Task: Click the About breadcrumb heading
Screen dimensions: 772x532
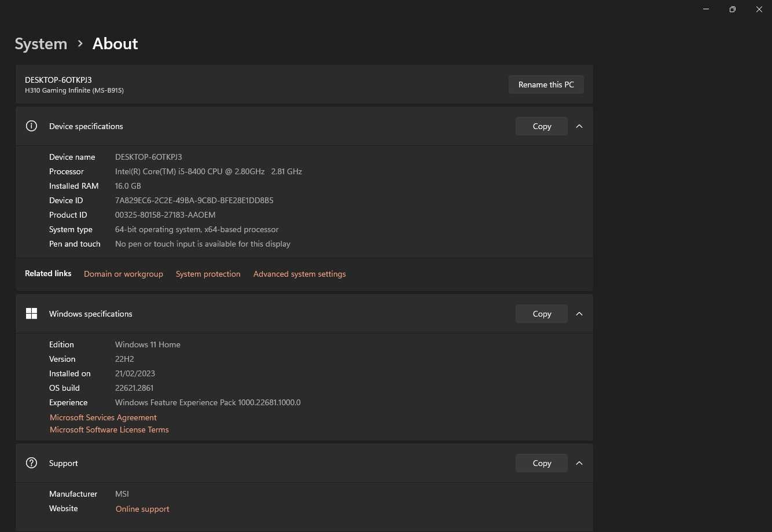Action: (x=115, y=44)
